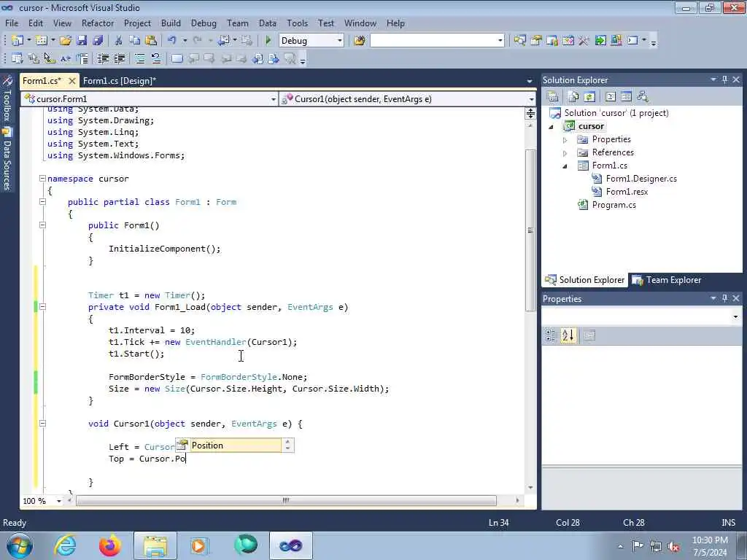
Task: Click the New Project toolbar icon
Action: (18, 41)
